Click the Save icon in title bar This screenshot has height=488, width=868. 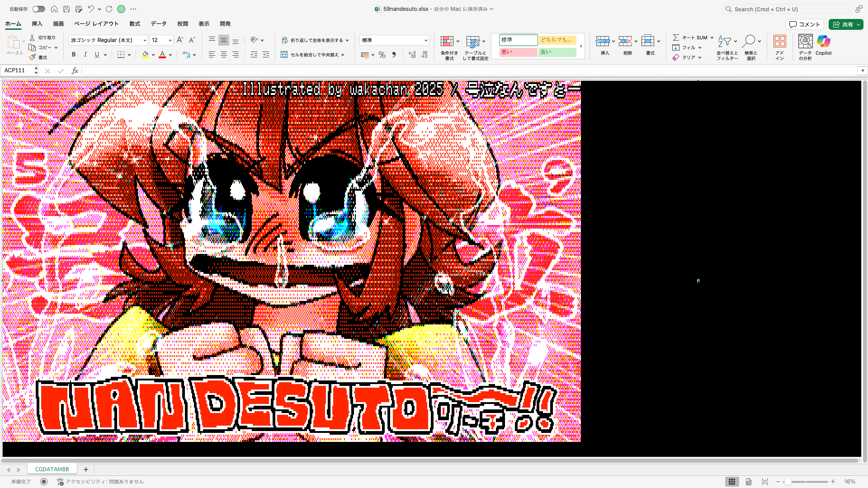(x=66, y=9)
